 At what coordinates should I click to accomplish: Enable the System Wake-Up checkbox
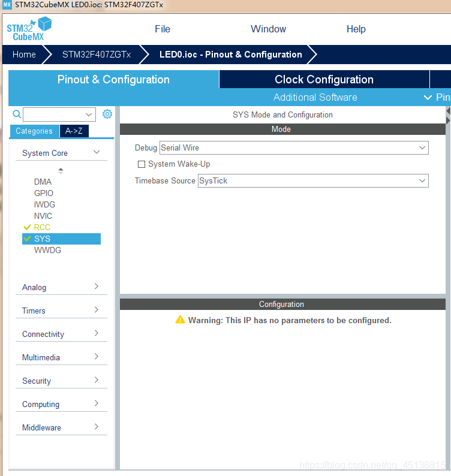point(141,164)
